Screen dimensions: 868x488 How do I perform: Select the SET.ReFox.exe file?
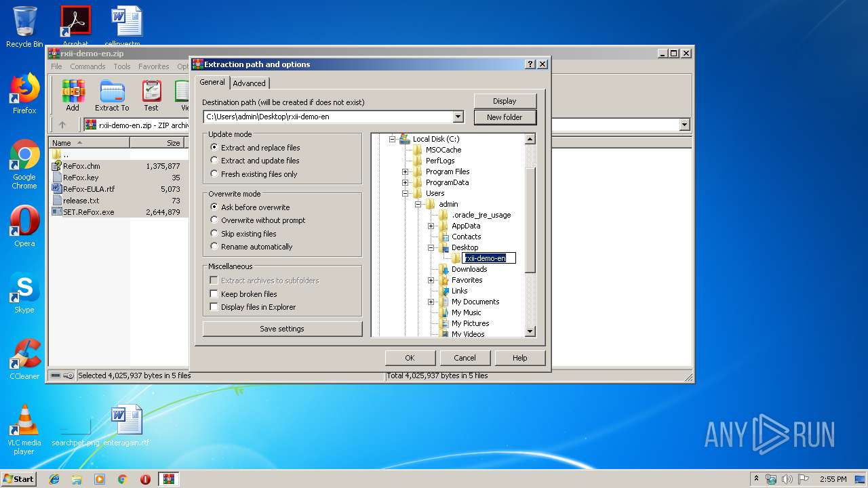88,212
